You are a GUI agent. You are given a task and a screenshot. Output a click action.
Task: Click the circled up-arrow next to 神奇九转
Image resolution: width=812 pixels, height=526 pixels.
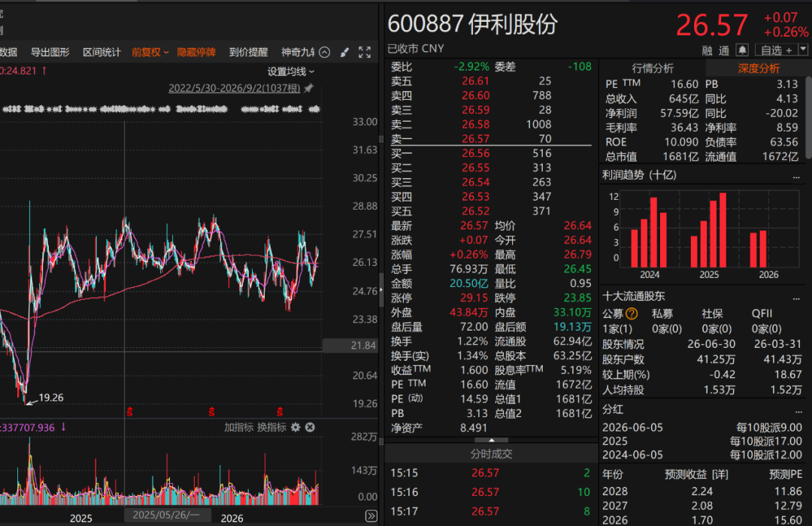325,53
